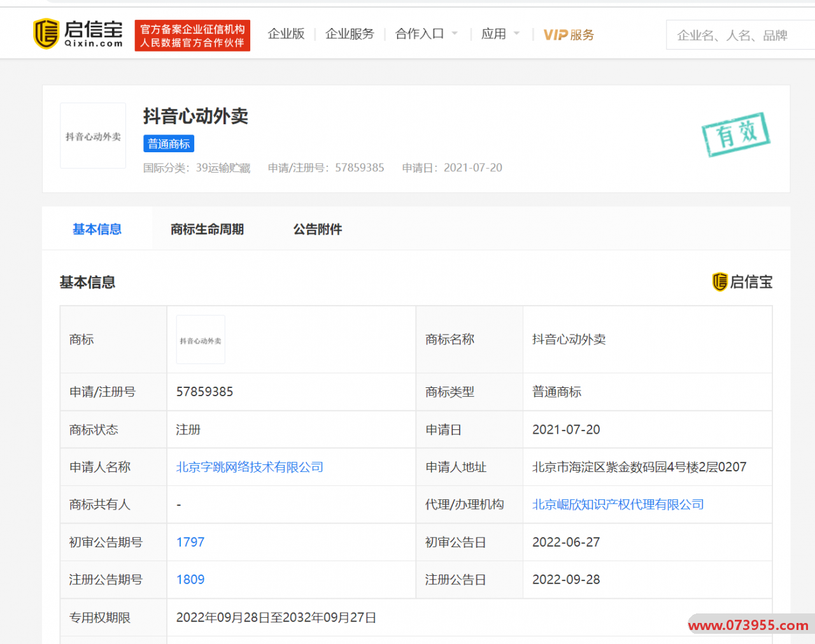Select the 商标名称 value 抖音心动外卖
This screenshot has height=644, width=815.
coord(569,340)
